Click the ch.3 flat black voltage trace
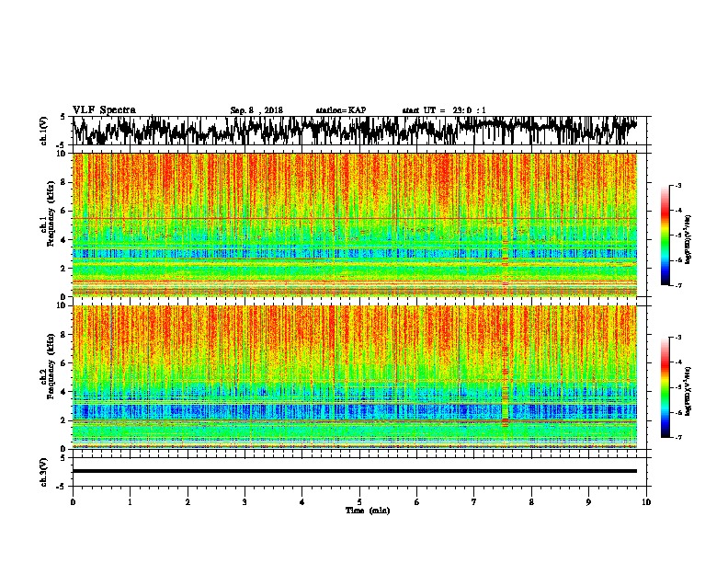Image resolution: width=728 pixels, height=563 pixels. click(x=355, y=471)
